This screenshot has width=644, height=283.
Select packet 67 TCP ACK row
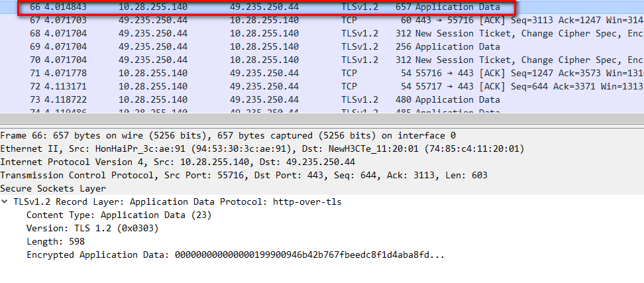click(265, 21)
